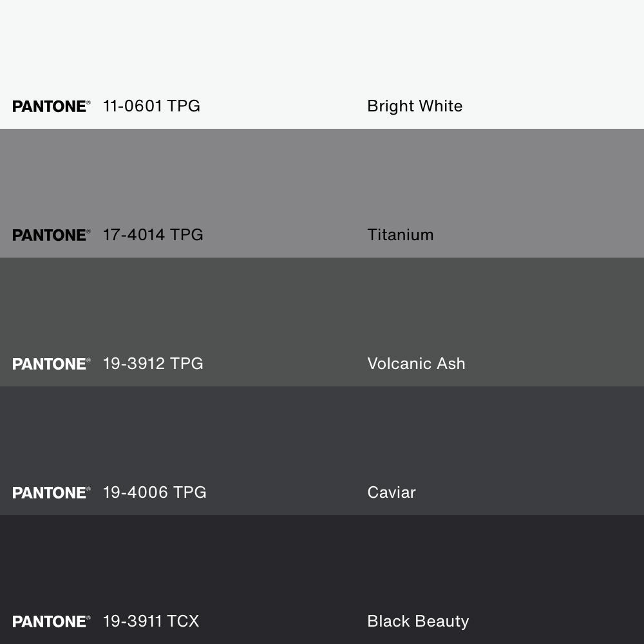This screenshot has width=644, height=644.
Task: Click the Pantone logo beside 19-3912 TPG
Action: [51, 364]
